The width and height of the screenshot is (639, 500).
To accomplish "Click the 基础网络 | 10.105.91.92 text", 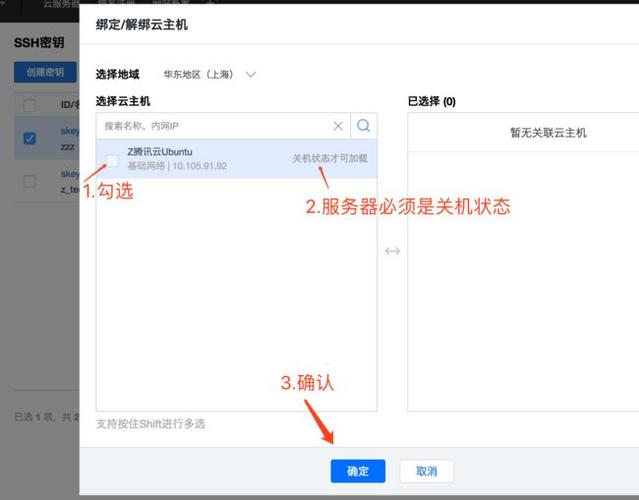I will [177, 166].
